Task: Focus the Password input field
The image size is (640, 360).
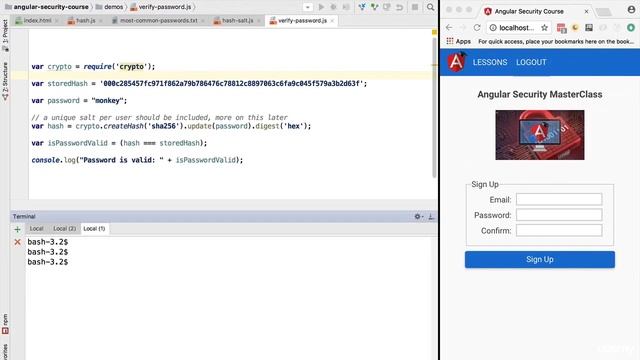Action: click(559, 215)
